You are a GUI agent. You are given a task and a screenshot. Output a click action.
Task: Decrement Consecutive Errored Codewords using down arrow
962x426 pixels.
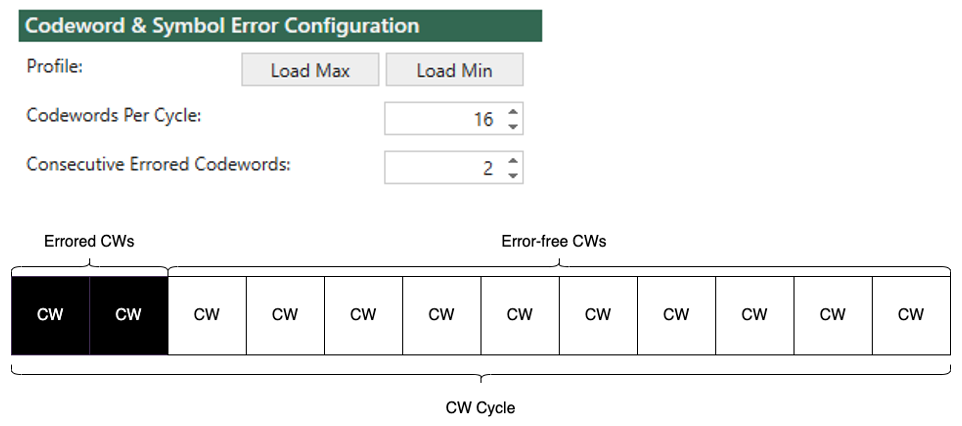[x=513, y=175]
